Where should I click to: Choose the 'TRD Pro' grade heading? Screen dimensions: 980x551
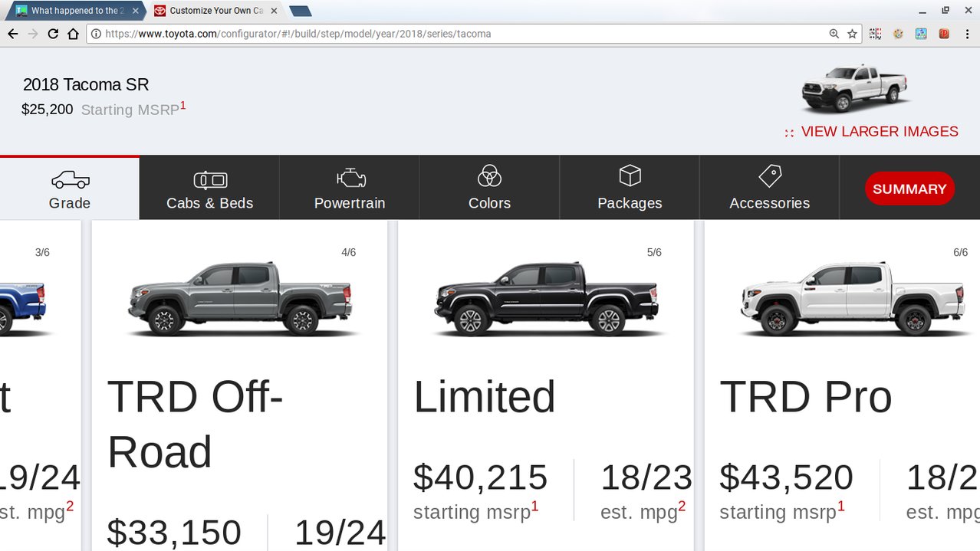pos(806,397)
